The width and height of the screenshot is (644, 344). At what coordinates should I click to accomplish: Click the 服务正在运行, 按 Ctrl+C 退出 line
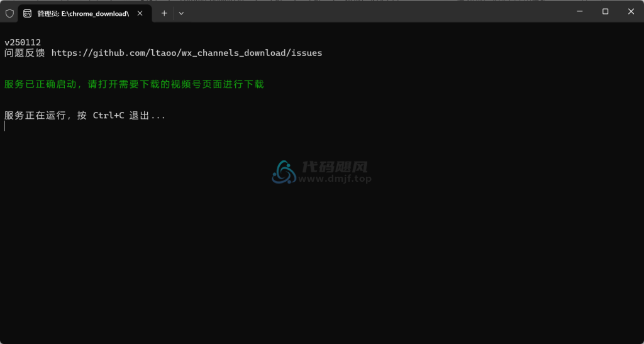(x=85, y=116)
